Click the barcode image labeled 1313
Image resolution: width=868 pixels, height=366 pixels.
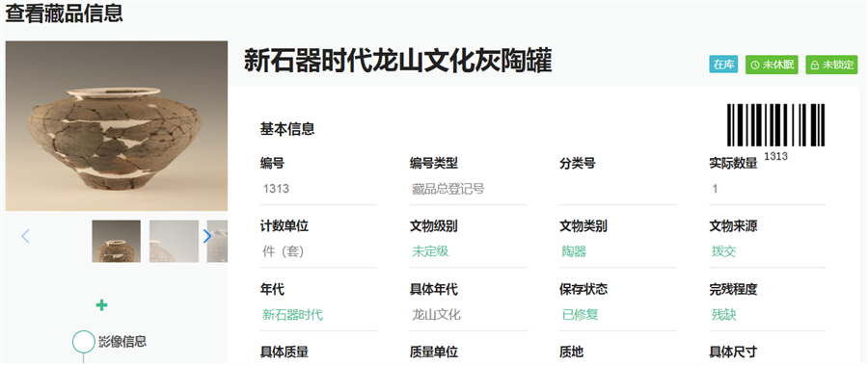click(x=775, y=125)
